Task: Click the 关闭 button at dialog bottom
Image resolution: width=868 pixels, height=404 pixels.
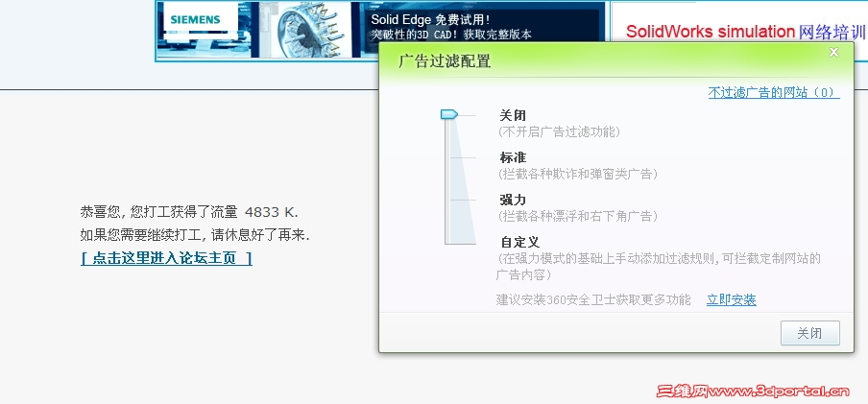Action: 809,333
